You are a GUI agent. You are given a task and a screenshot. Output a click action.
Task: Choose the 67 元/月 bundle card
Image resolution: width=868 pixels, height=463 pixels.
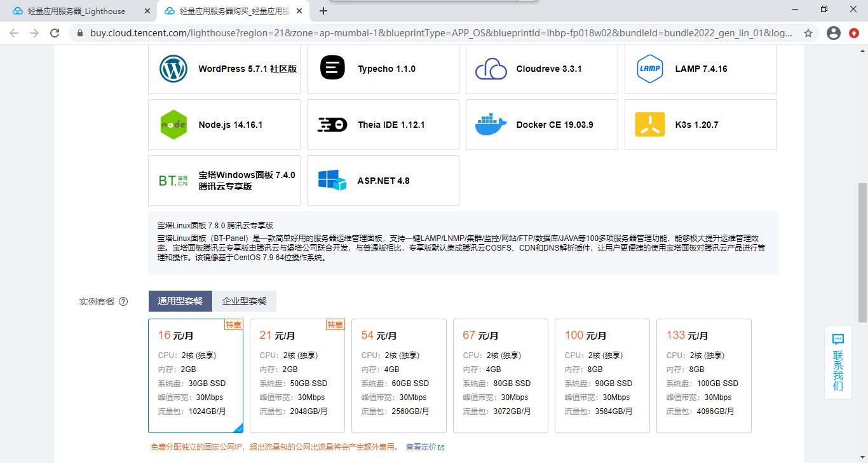(501, 376)
